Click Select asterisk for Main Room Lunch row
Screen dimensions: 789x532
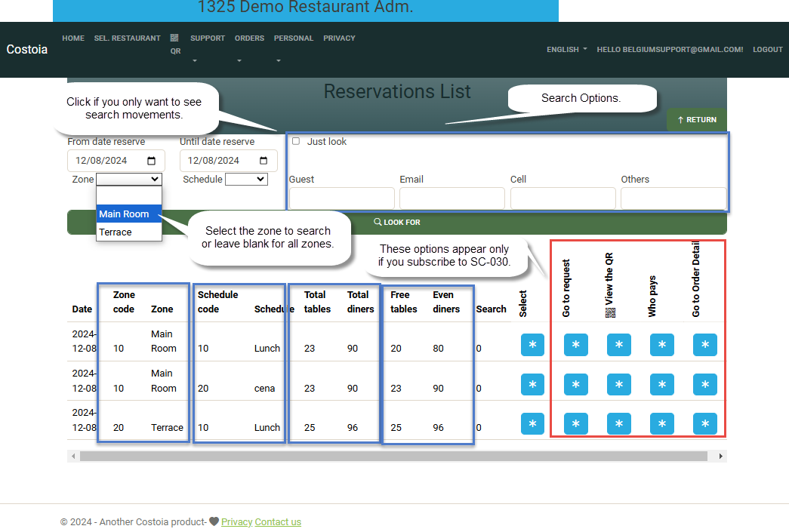click(532, 345)
